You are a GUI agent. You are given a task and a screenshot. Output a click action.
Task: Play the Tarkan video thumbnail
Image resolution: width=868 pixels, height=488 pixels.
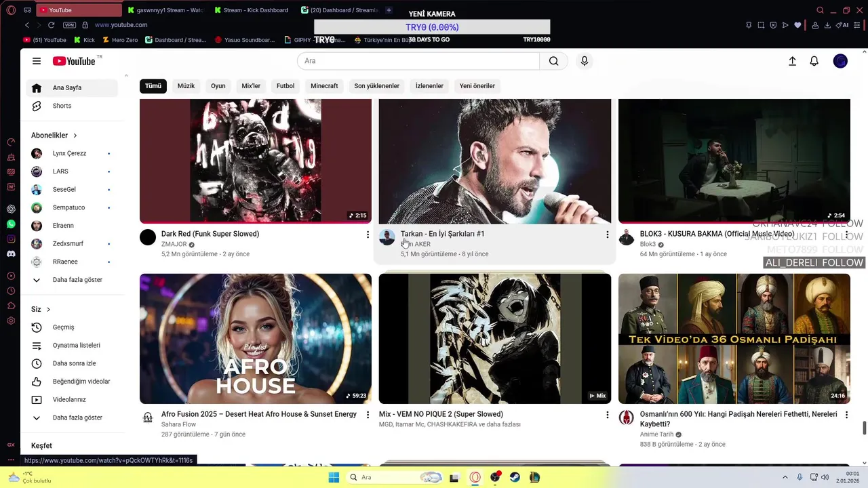495,161
